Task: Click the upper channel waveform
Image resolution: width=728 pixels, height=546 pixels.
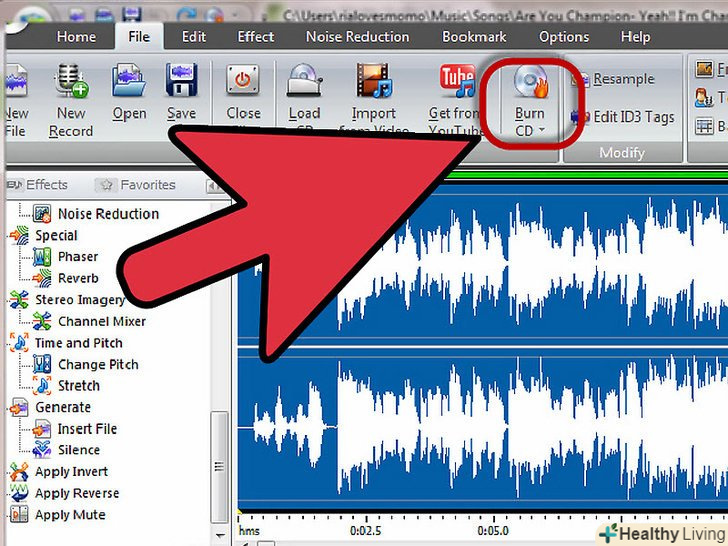Action: 483,267
